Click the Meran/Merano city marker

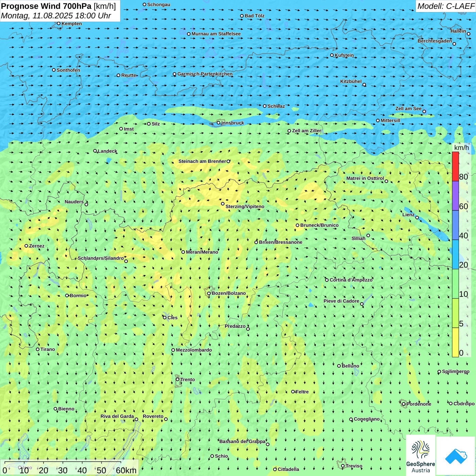tap(183, 252)
